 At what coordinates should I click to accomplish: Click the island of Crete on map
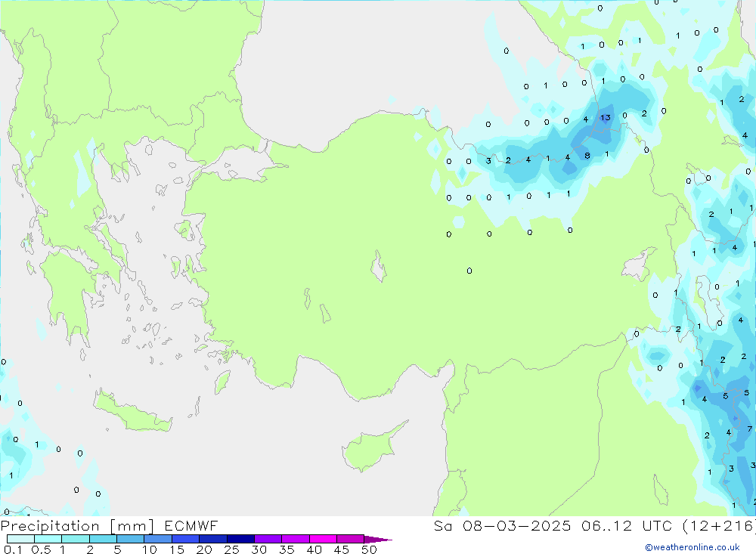click(132, 412)
